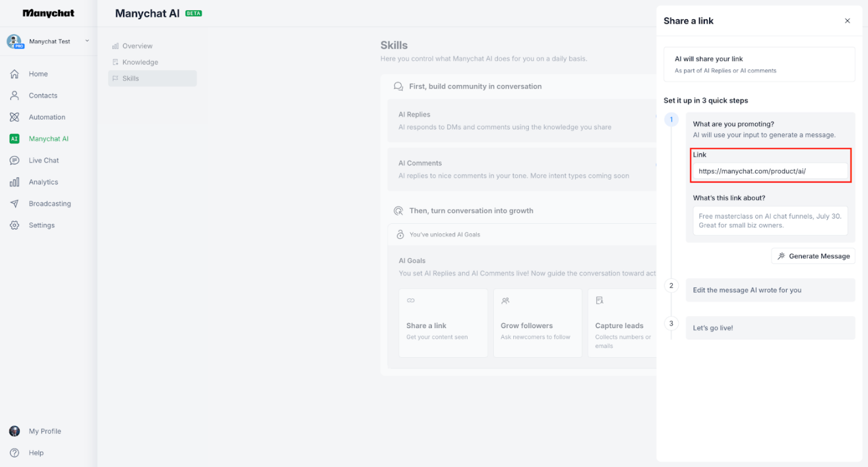868x467 pixels.
Task: Open the Home section in the sidebar
Action: coord(38,73)
